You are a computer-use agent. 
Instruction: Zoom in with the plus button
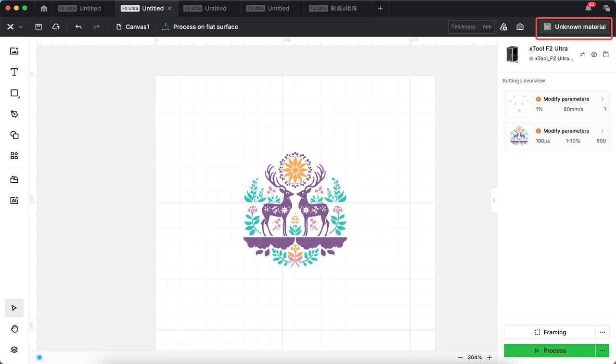pos(489,357)
